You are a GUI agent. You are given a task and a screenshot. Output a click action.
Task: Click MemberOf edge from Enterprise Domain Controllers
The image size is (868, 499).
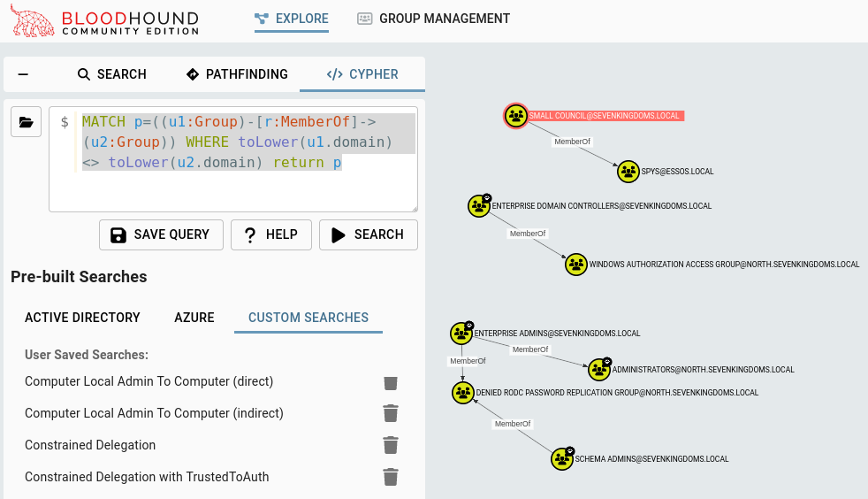point(528,234)
